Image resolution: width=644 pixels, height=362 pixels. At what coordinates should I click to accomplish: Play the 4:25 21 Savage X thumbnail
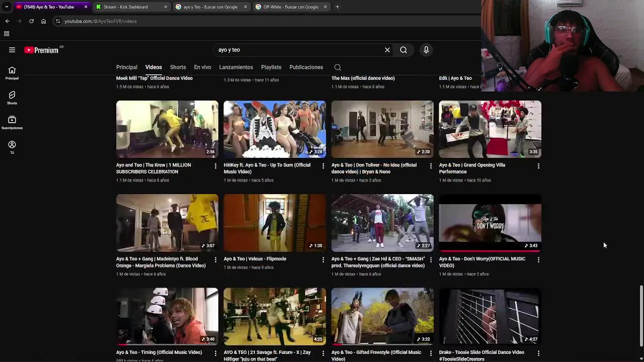[x=275, y=316]
